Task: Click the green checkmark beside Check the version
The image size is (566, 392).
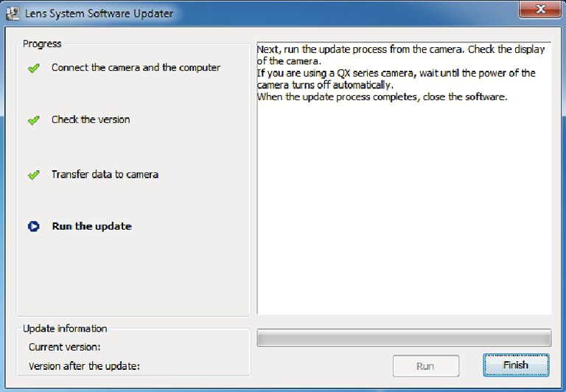Action: tap(33, 120)
